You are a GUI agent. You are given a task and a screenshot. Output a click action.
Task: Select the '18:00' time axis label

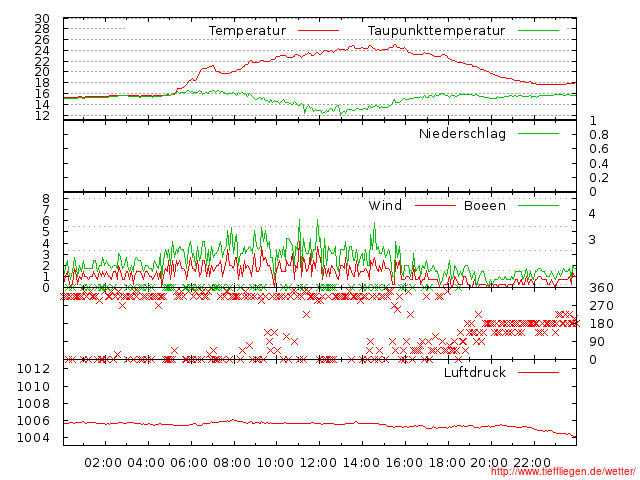[447, 463]
